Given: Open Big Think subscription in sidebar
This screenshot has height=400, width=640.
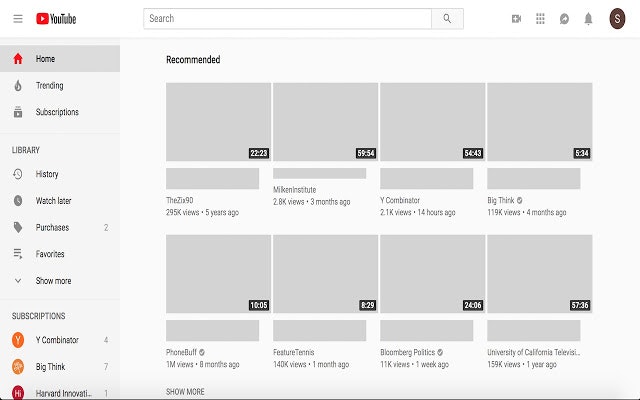Looking at the screenshot, I should pyautogui.click(x=60, y=367).
